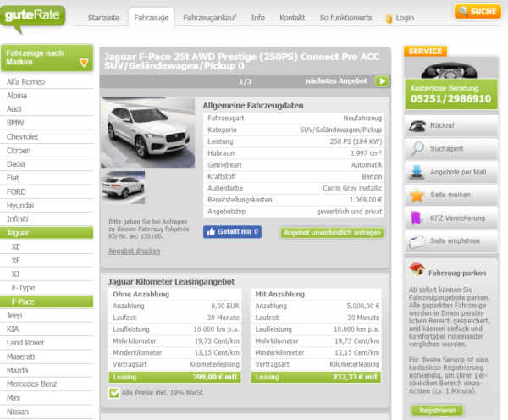Select the F-Type model under Jaguar

pyautogui.click(x=47, y=288)
